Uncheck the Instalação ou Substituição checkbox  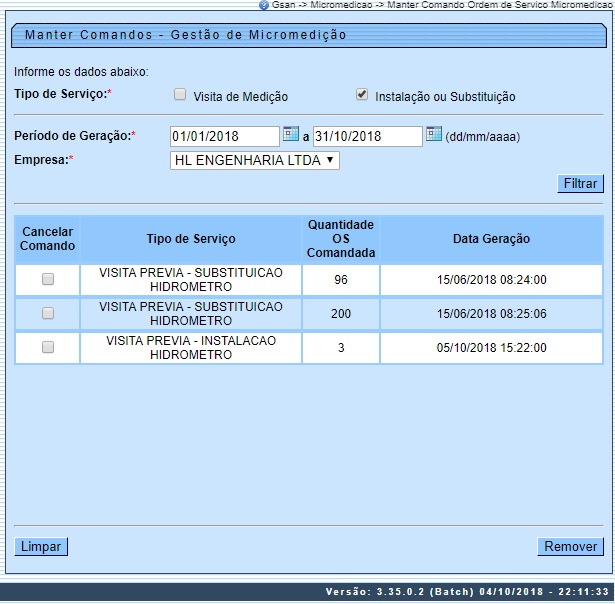click(362, 95)
